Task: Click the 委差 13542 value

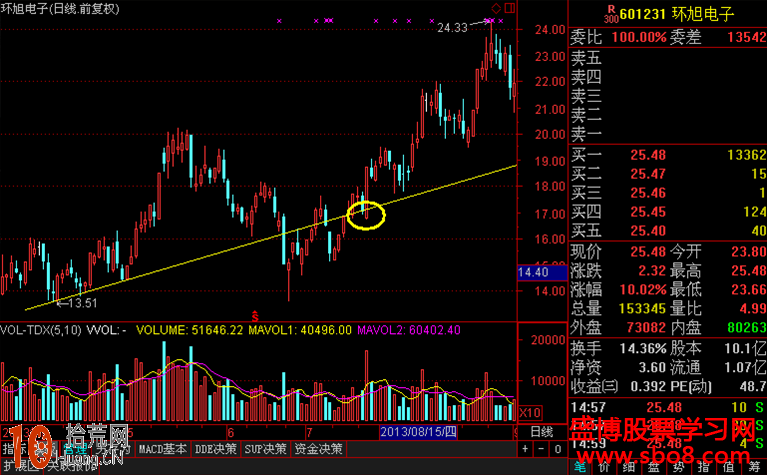Action: [746, 37]
